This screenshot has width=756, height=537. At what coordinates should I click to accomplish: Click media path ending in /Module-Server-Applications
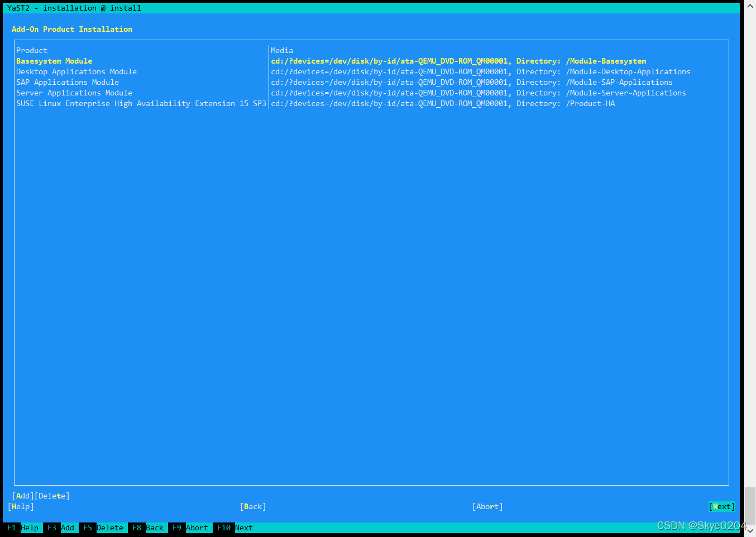tap(479, 93)
